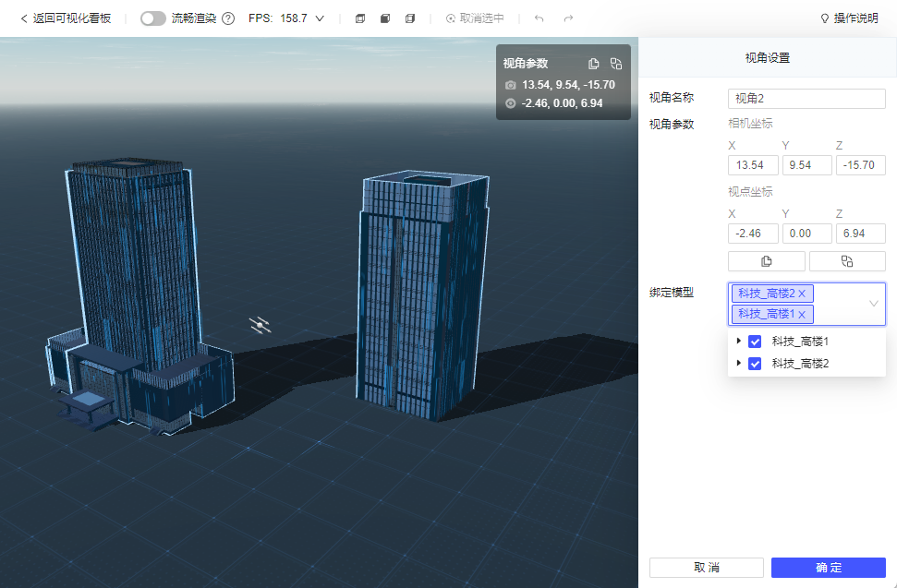Click the camera position icon in overlay
The image size is (897, 588).
510,85
